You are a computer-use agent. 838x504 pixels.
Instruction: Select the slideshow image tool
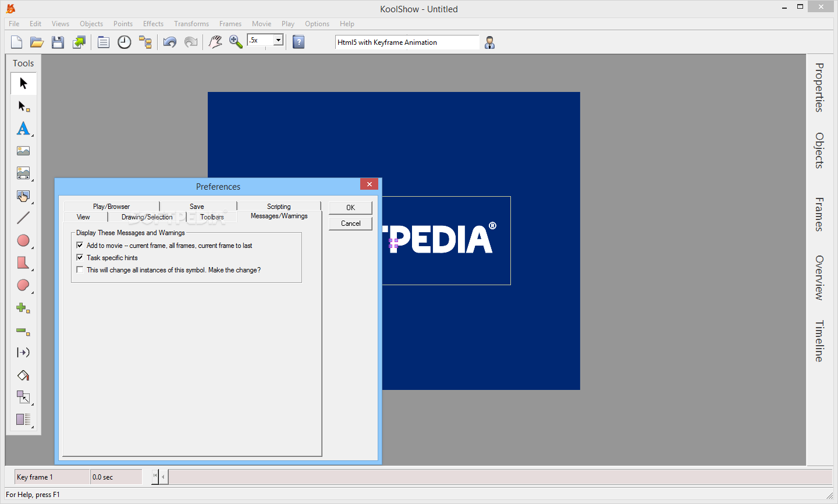[x=23, y=173]
